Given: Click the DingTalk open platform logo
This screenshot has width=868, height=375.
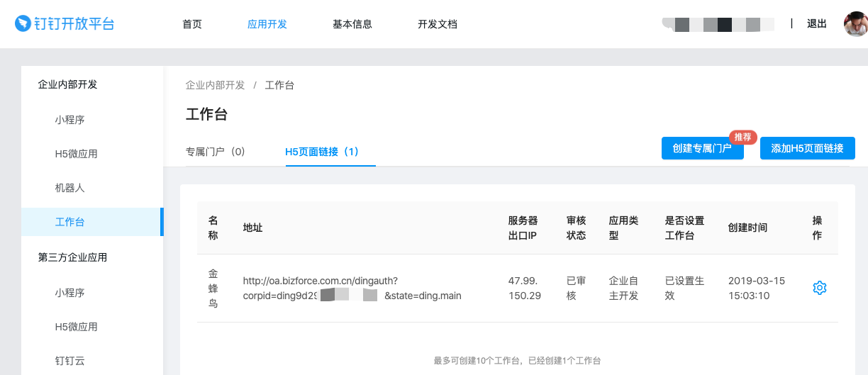Looking at the screenshot, I should coord(65,23).
